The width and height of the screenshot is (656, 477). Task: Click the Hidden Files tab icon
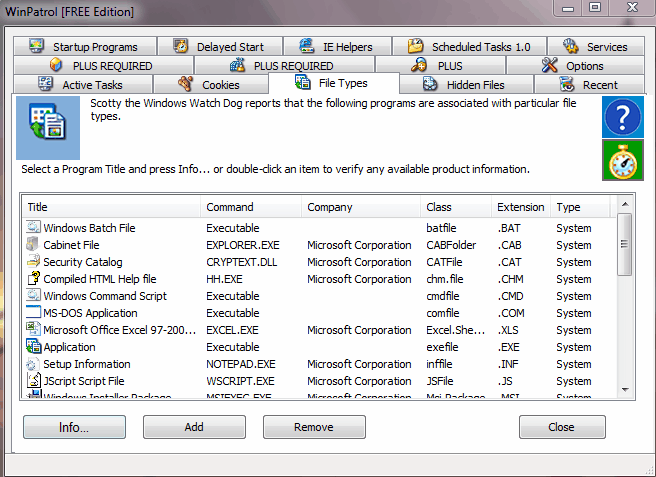(x=430, y=84)
